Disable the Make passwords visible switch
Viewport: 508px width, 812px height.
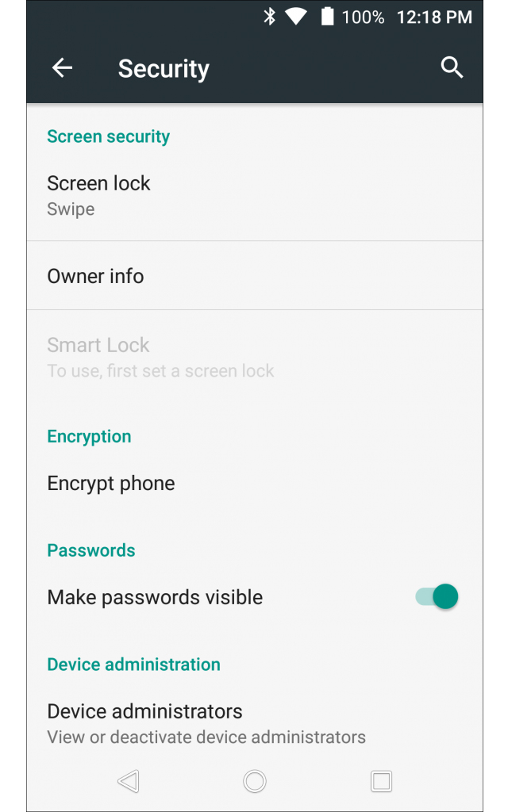click(x=437, y=597)
